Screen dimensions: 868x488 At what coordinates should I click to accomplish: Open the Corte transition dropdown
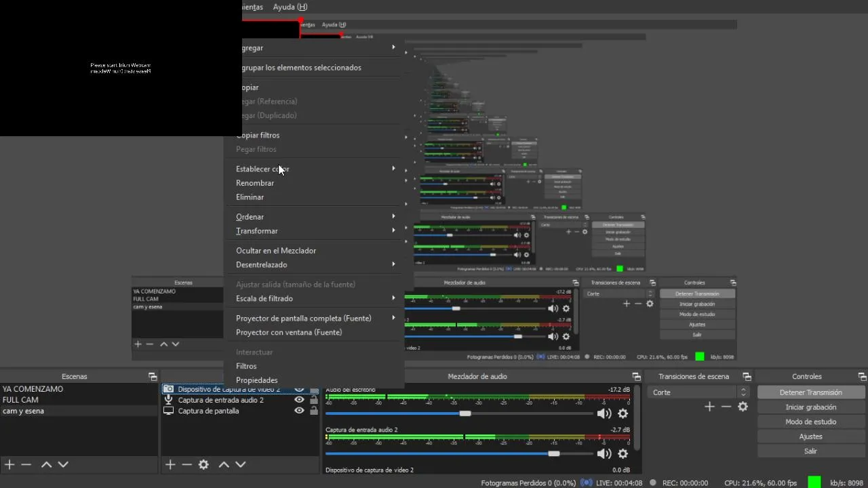(699, 392)
